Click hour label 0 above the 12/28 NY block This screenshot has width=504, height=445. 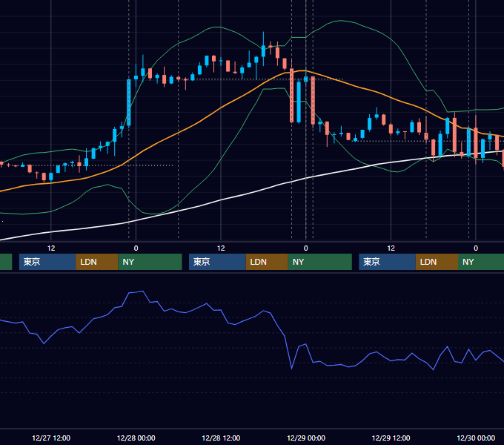(x=136, y=248)
